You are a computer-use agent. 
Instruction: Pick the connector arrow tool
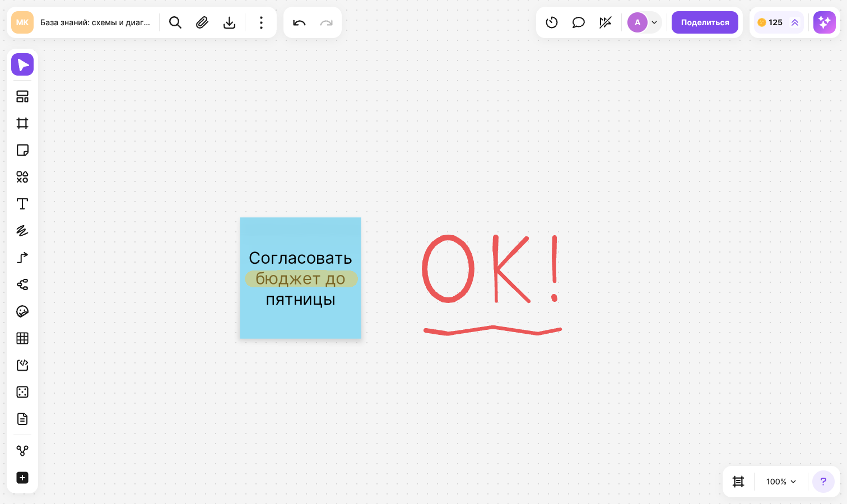(x=22, y=258)
